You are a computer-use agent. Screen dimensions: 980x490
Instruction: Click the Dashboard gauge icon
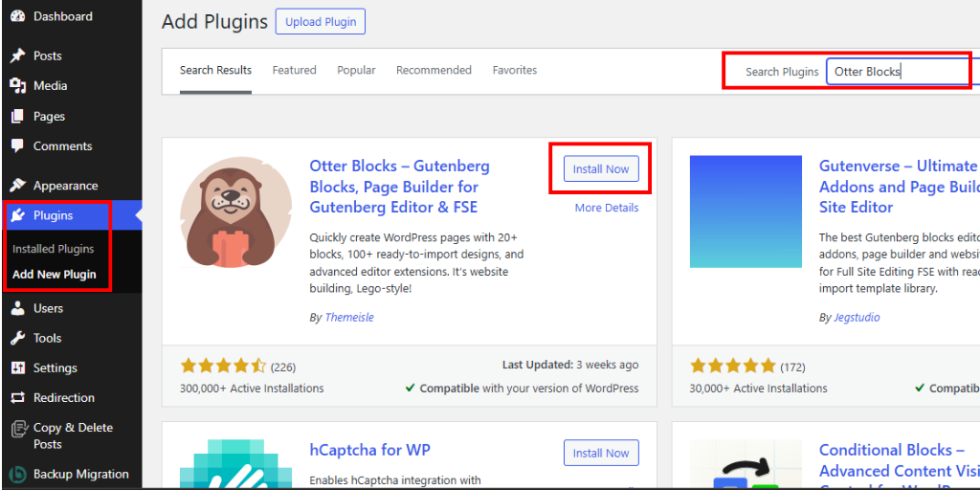[x=17, y=16]
